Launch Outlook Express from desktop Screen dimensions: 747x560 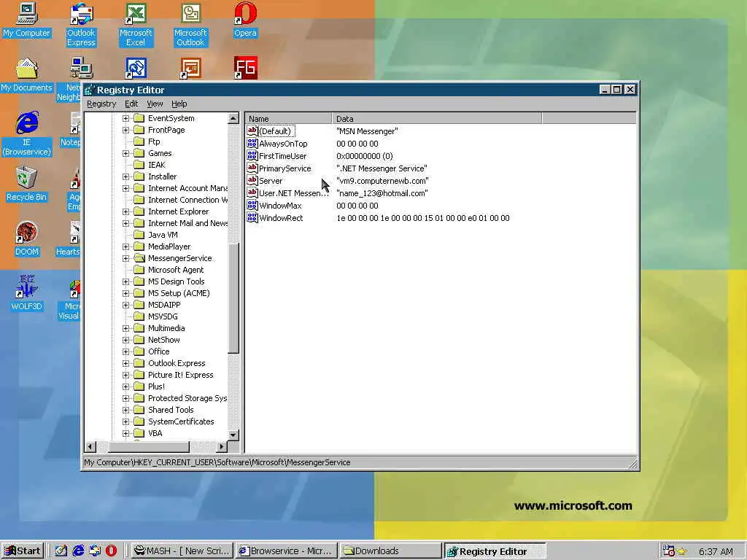coord(81,25)
